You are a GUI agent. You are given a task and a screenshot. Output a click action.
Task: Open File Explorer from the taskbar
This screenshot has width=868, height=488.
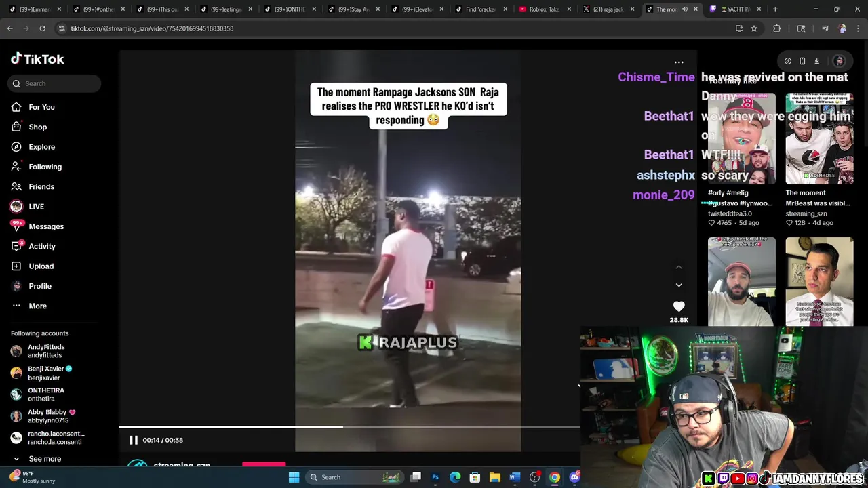click(495, 477)
